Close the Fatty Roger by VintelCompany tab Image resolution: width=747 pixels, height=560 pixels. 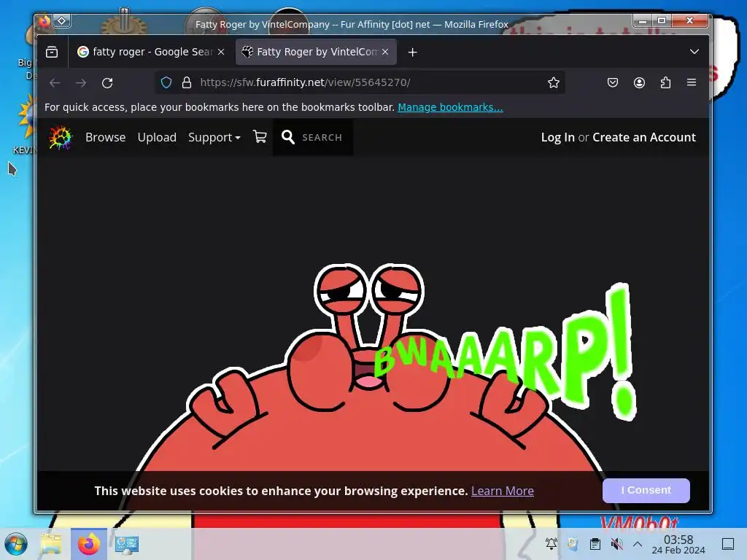pos(385,52)
